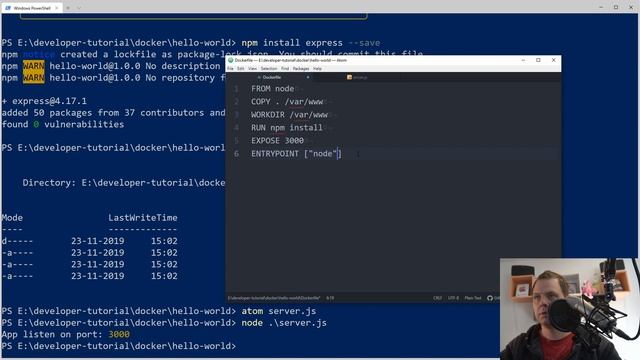
Task: Open the View menu in Atom
Action: coord(253,69)
